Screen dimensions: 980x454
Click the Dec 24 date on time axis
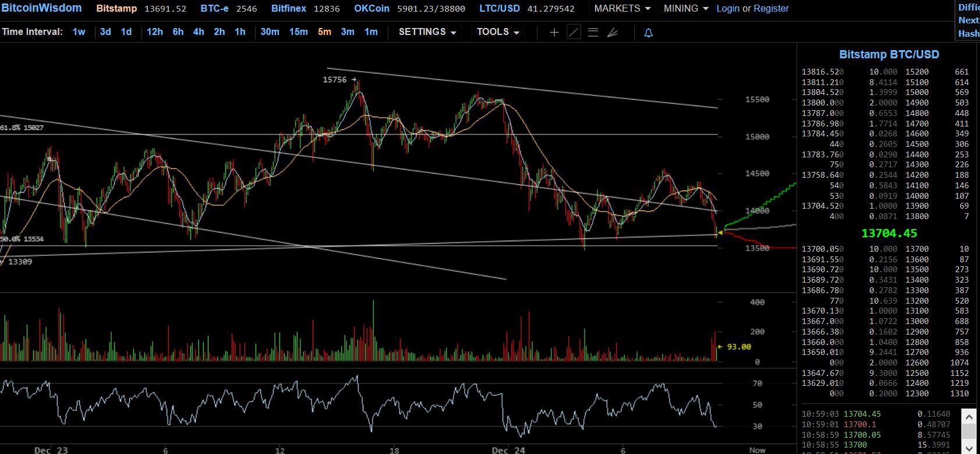tap(508, 450)
